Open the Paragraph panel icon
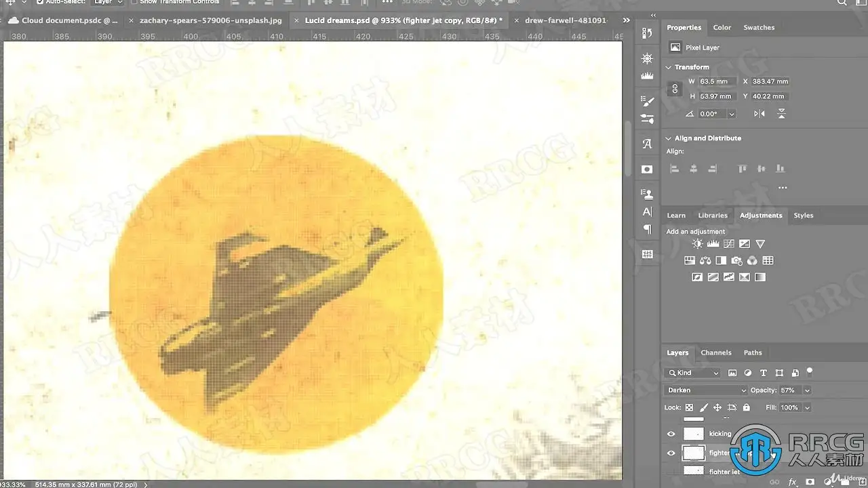868x488 pixels. tap(647, 229)
